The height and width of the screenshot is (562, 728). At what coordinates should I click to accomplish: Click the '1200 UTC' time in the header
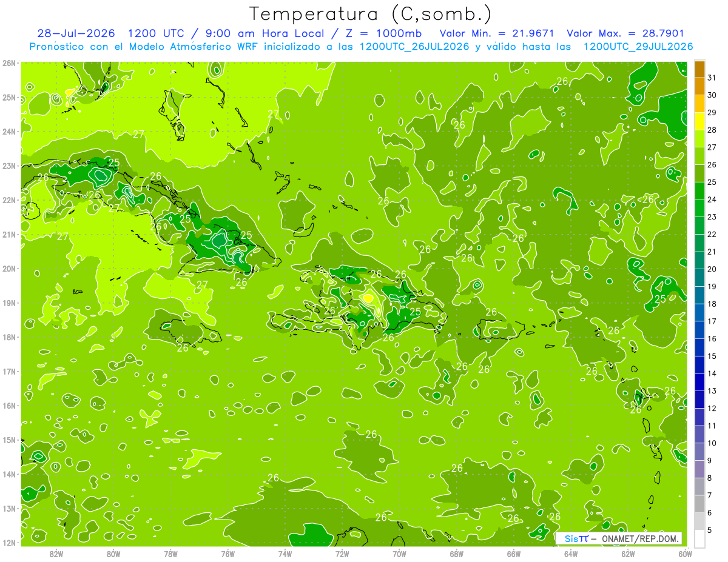click(156, 33)
